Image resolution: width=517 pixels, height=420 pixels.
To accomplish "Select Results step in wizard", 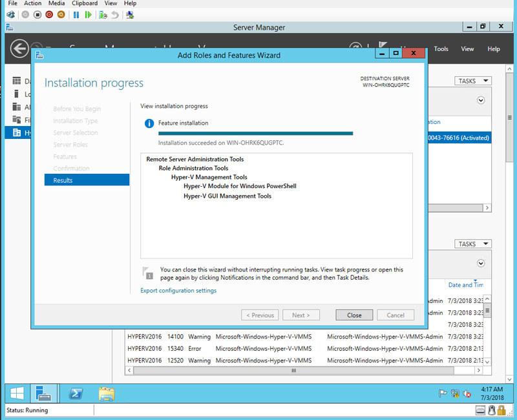I will 87,180.
